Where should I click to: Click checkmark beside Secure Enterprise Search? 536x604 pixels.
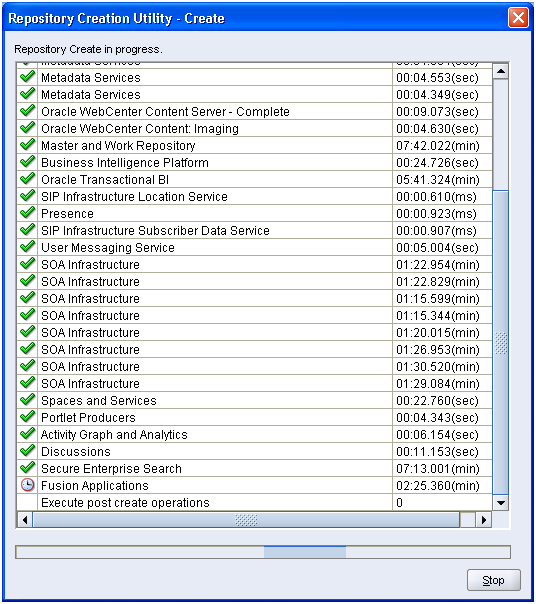(27, 467)
